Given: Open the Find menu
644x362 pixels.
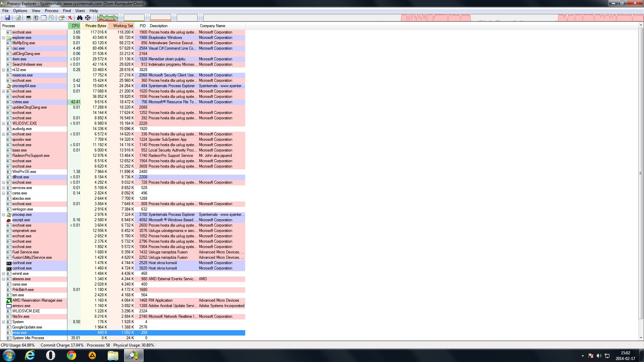Looking at the screenshot, I should pos(67,11).
